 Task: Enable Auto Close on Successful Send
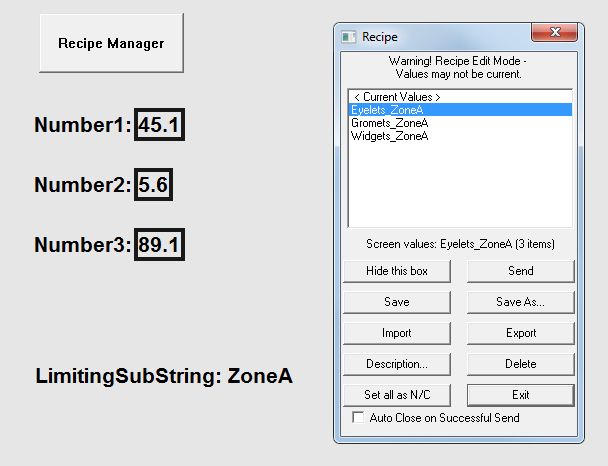click(x=359, y=418)
